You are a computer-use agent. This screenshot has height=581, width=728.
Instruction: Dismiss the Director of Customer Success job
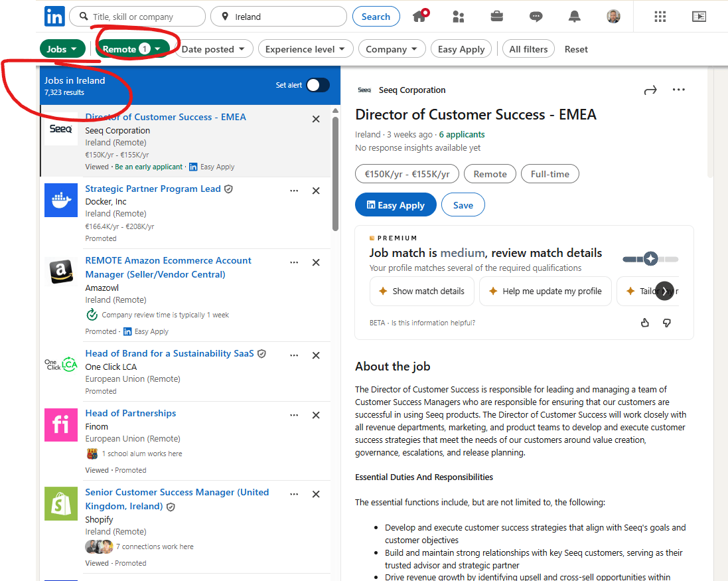(x=316, y=119)
